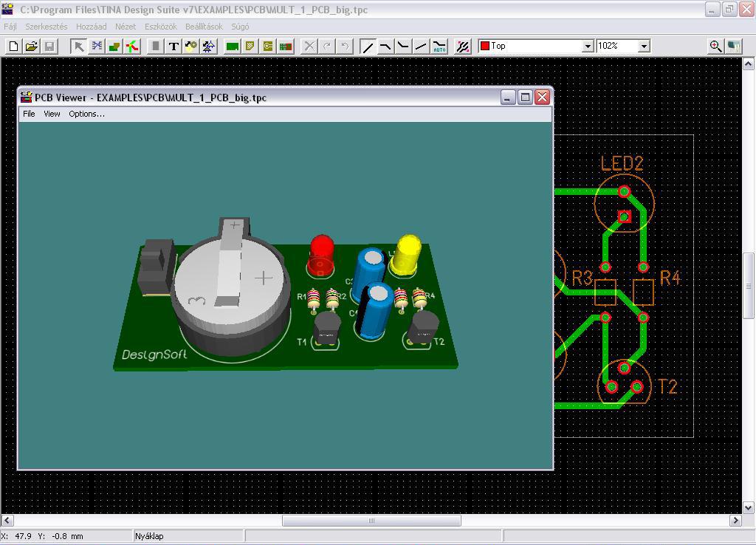Open a file with the folder icon
The height and width of the screenshot is (545, 756).
(x=31, y=47)
